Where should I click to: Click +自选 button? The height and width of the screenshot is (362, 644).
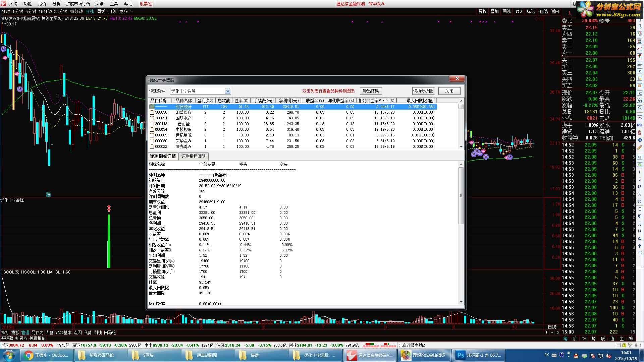[x=543, y=11]
